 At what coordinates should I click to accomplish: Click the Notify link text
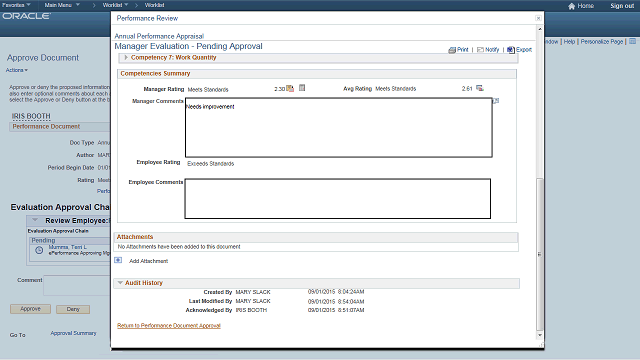coord(492,49)
